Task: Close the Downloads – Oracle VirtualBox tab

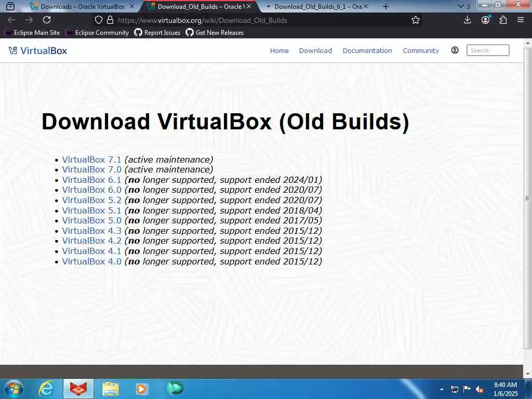Action: click(132, 6)
